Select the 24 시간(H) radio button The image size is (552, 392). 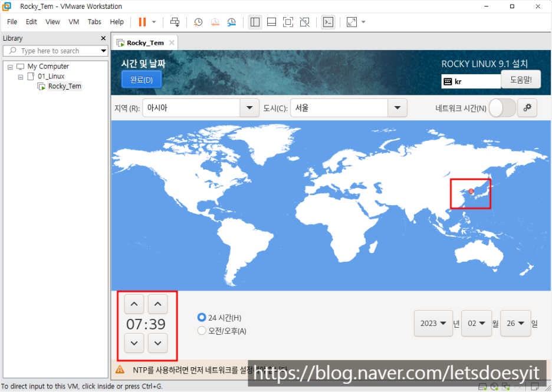[202, 317]
